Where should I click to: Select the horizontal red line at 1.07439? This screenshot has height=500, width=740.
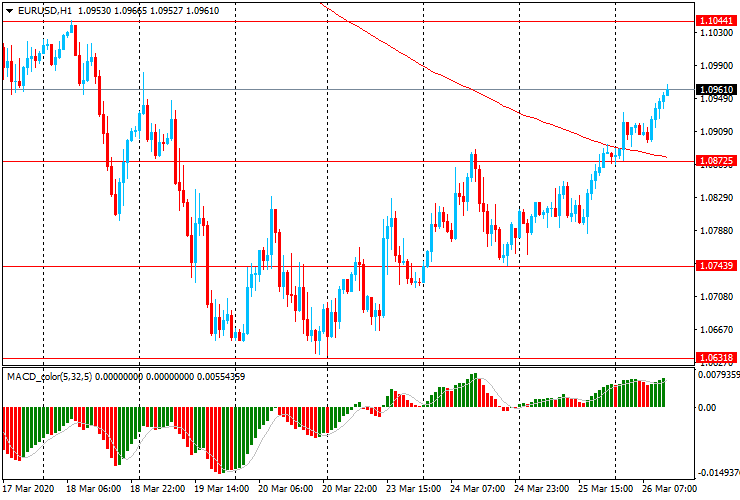point(349,266)
